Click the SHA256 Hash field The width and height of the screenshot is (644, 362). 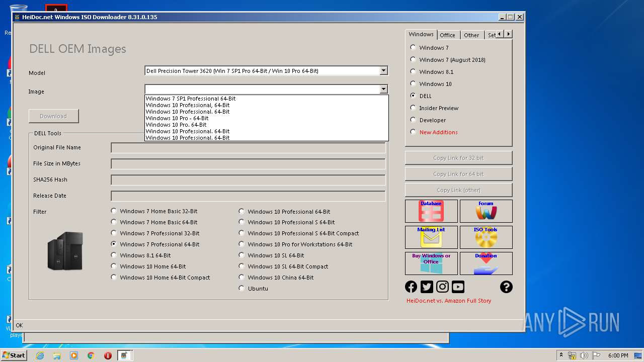click(248, 179)
